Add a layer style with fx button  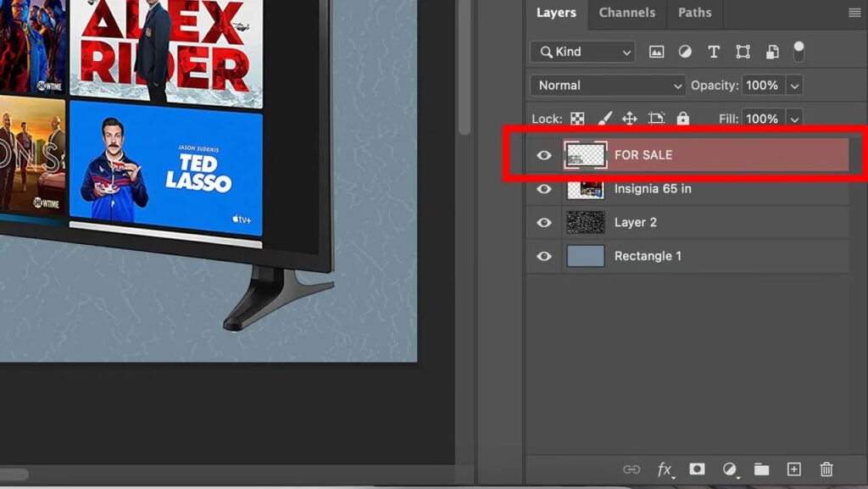click(x=665, y=469)
